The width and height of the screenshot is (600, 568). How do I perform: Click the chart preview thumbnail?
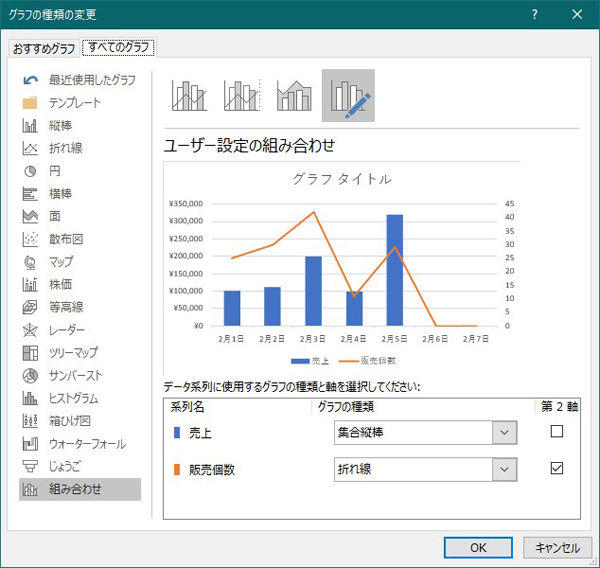pyautogui.click(x=342, y=265)
